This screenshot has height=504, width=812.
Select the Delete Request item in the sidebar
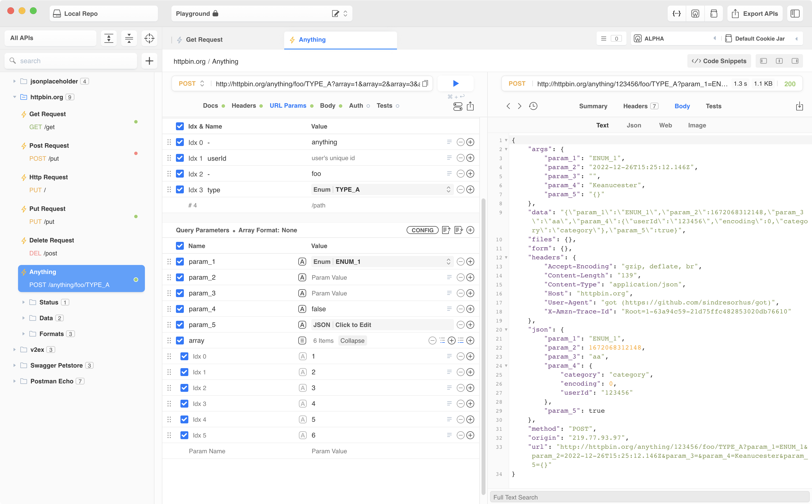coord(81,247)
